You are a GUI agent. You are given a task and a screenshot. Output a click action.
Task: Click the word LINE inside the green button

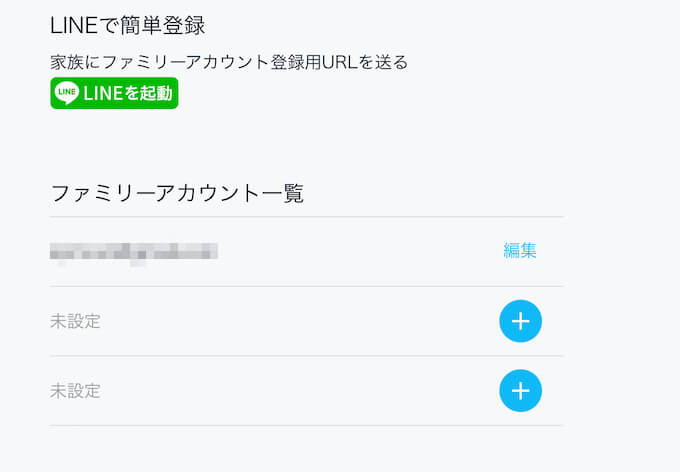[x=103, y=93]
